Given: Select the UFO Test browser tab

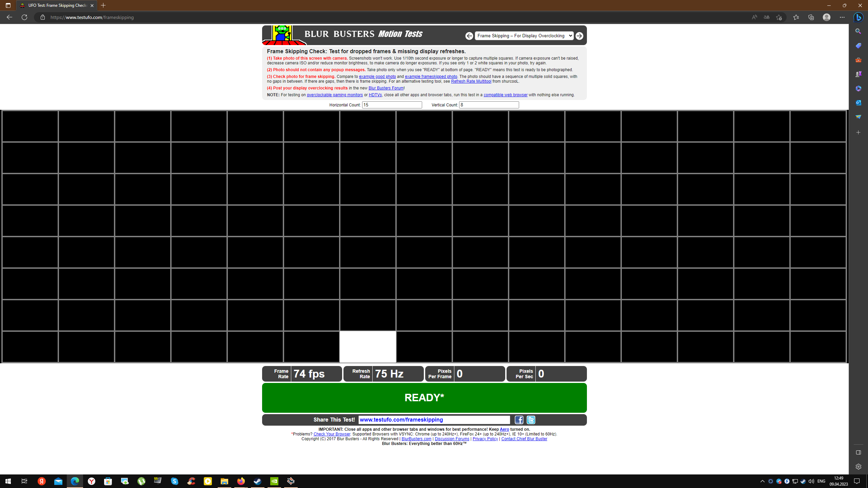Looking at the screenshot, I should [57, 5].
